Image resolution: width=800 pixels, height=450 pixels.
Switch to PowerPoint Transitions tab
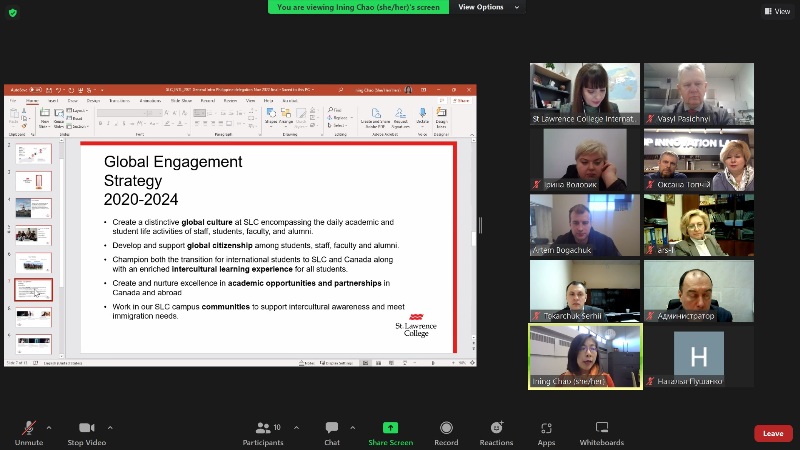tap(119, 101)
